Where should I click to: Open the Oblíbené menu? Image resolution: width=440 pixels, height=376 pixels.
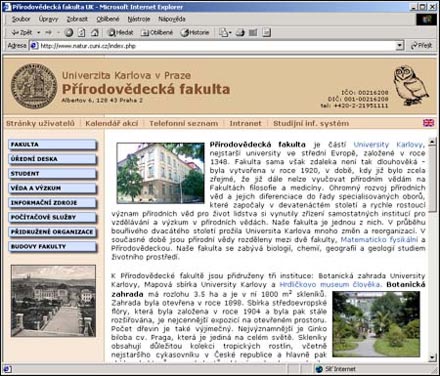coord(108,19)
